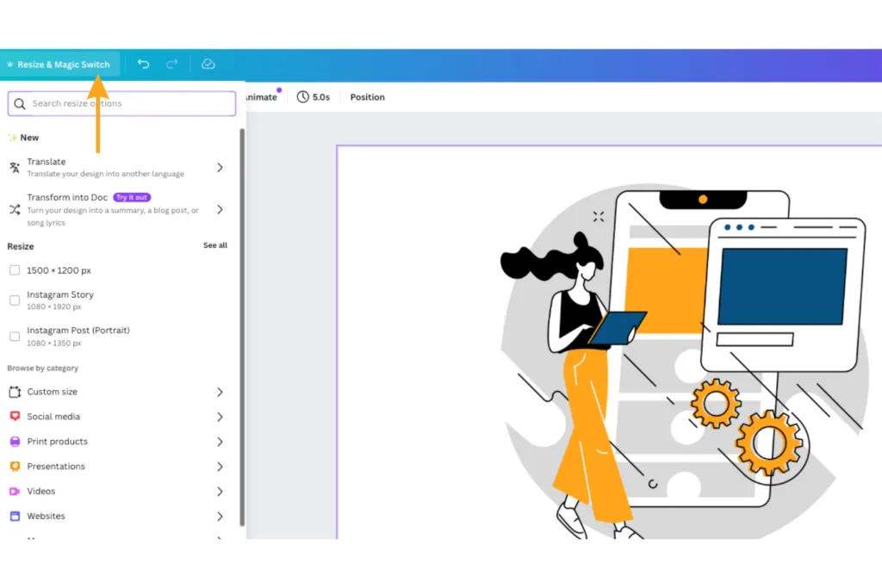Select the Custom size icon
This screenshot has width=882, height=588.
[x=15, y=391]
